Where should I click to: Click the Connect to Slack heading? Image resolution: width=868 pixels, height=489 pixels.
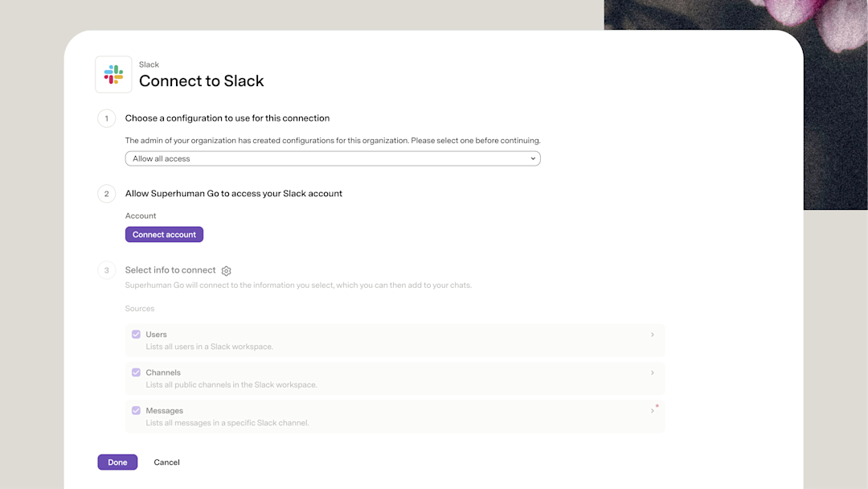(x=202, y=81)
